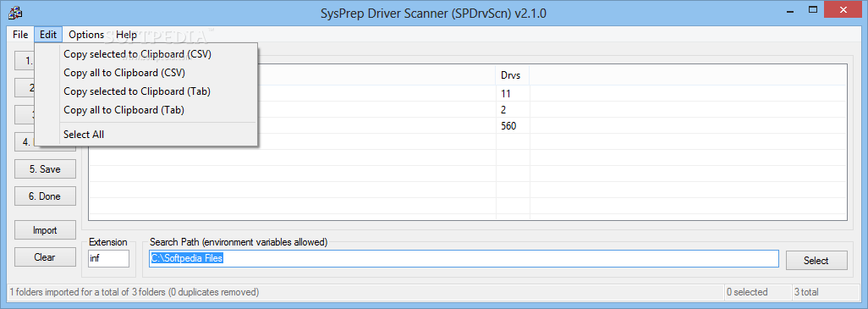
Task: Select the row with 2 drivers
Action: point(468,110)
